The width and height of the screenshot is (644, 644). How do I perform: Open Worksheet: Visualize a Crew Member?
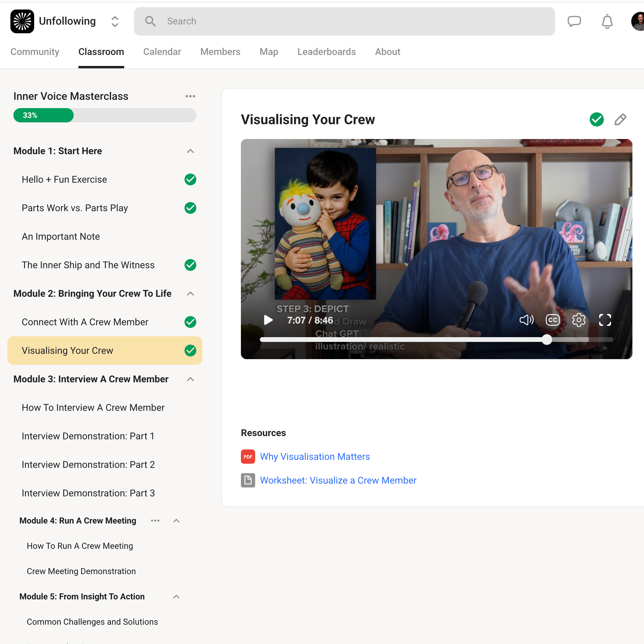(338, 480)
